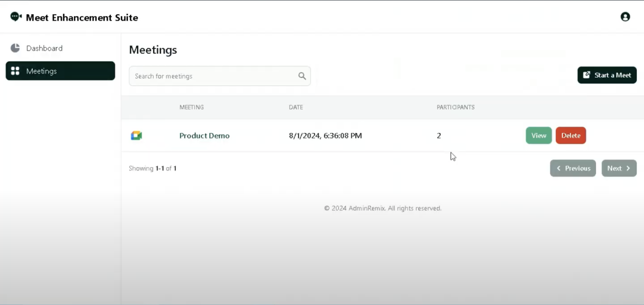Open the user account profile icon
Viewport: 644px width, 305px height.
pyautogui.click(x=625, y=17)
